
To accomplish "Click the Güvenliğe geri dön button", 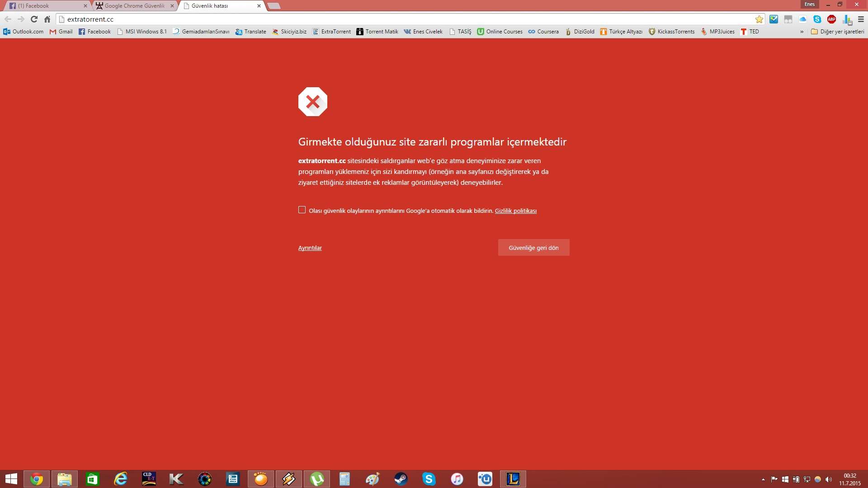I will click(x=533, y=248).
